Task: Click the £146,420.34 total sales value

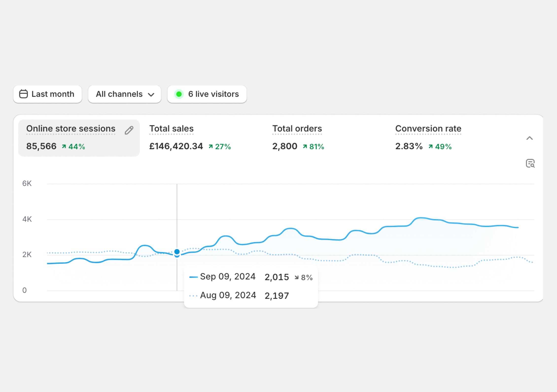Action: tap(176, 146)
